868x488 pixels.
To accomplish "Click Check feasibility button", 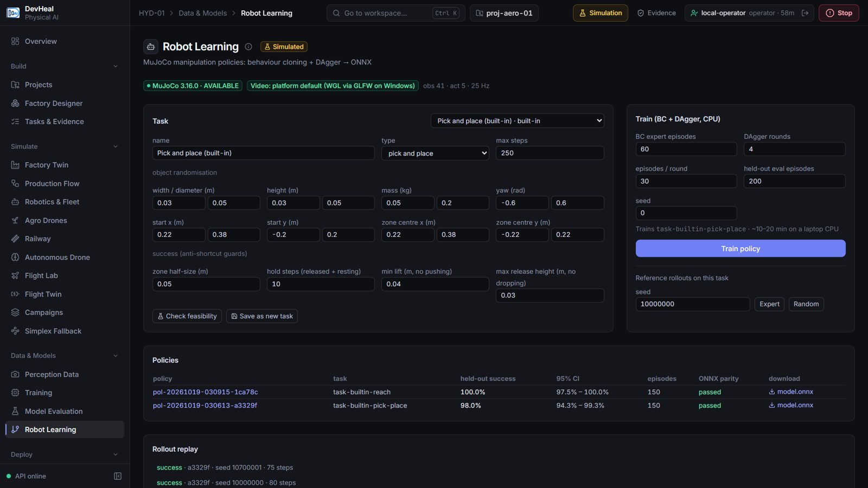I will [x=187, y=316].
